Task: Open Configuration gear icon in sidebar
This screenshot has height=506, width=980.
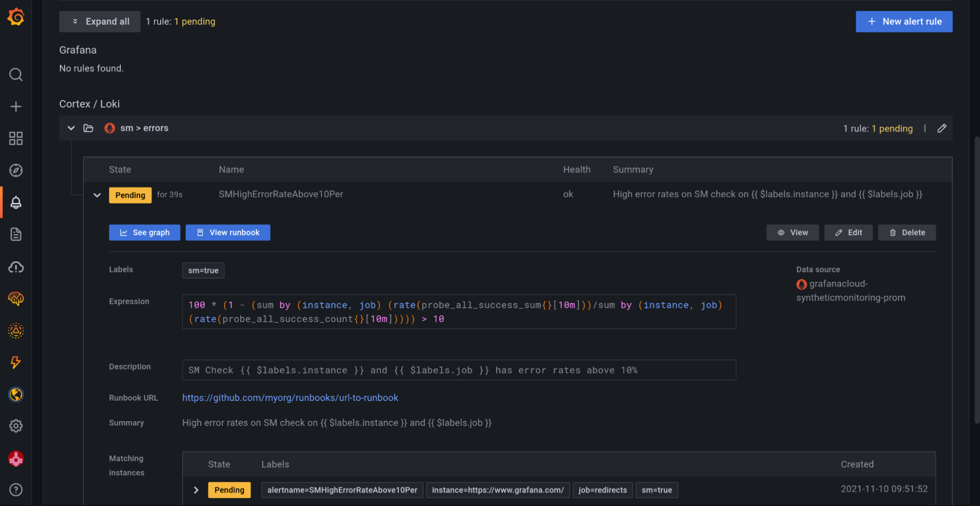Action: (16, 426)
